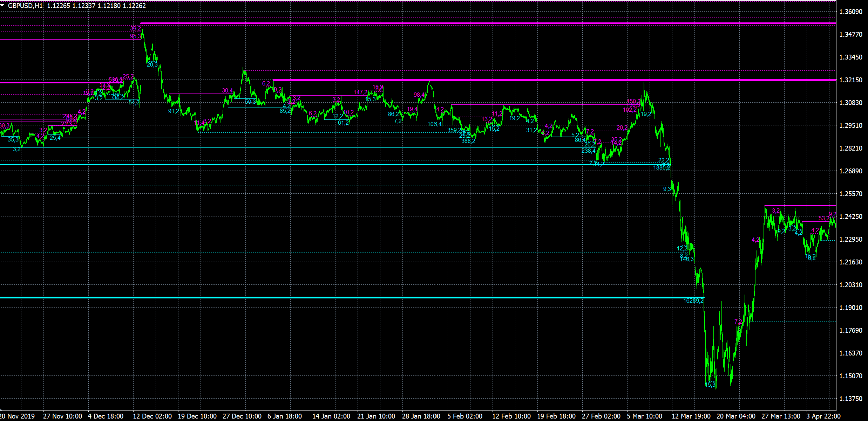This screenshot has height=421, width=868.
Task: Click the 14 Jan 02:00 time axis label
Action: tap(331, 416)
